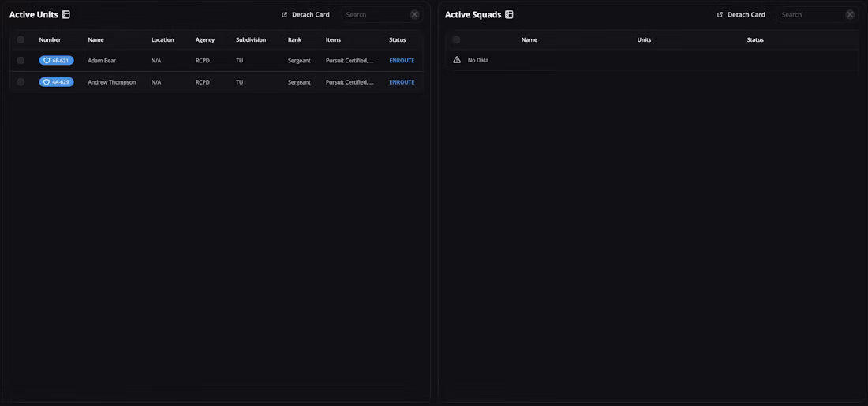868x406 pixels.
Task: Clear the Active Units search field
Action: (x=414, y=15)
